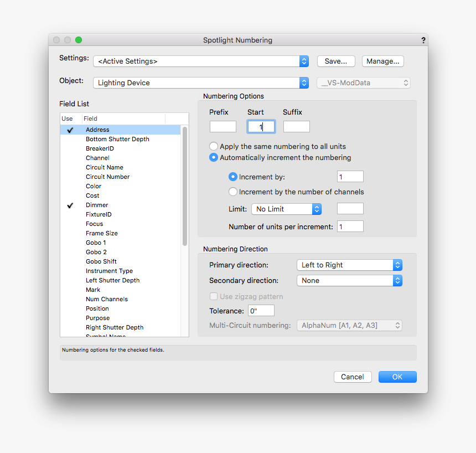Image resolution: width=476 pixels, height=453 pixels.
Task: Click the help question mark icon
Action: 423,40
